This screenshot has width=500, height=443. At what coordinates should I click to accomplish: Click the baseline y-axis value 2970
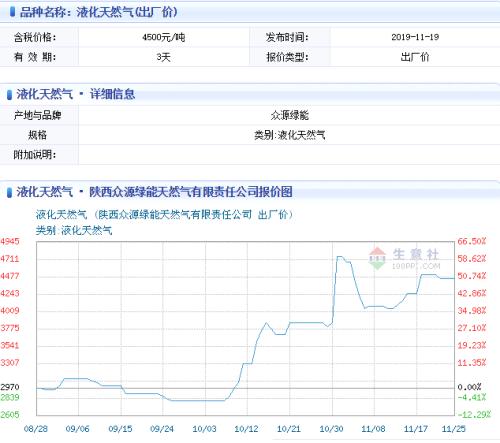10,387
